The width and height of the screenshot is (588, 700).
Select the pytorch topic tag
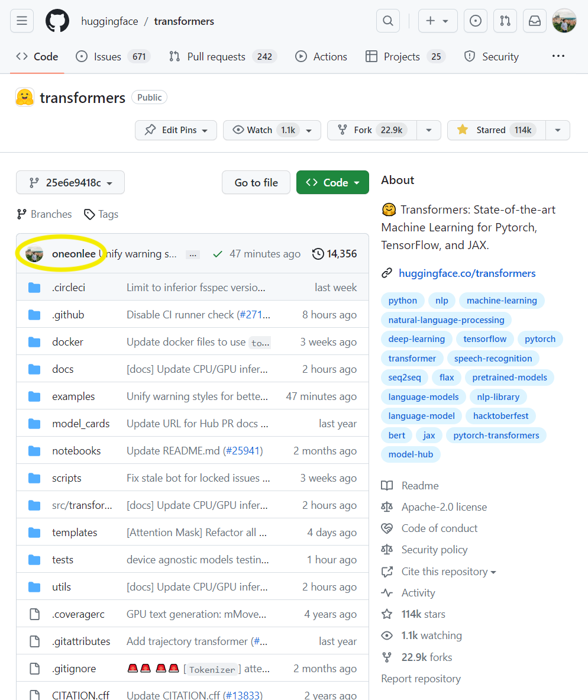pos(539,339)
